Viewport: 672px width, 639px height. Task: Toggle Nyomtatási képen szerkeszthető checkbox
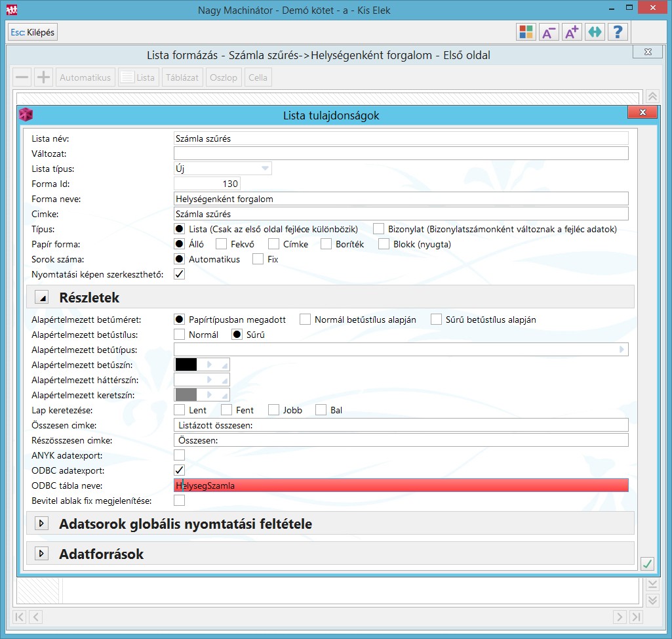click(x=179, y=274)
